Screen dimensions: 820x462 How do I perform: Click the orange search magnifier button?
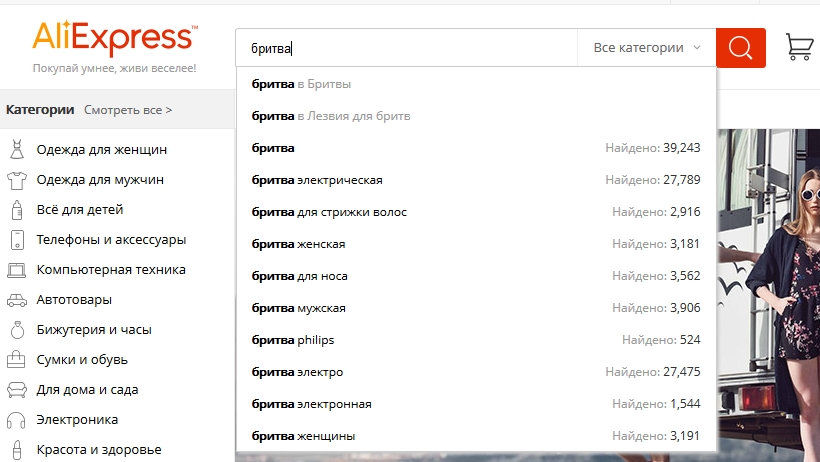click(740, 48)
